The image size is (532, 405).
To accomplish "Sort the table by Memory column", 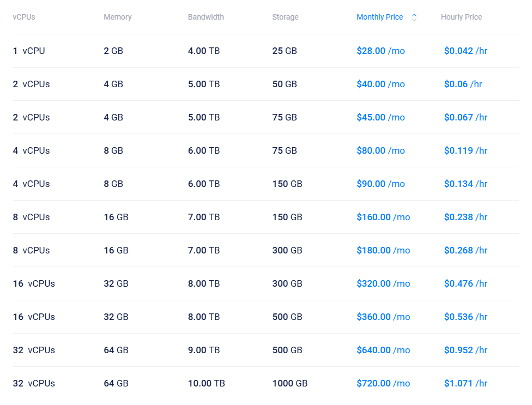I will point(118,17).
